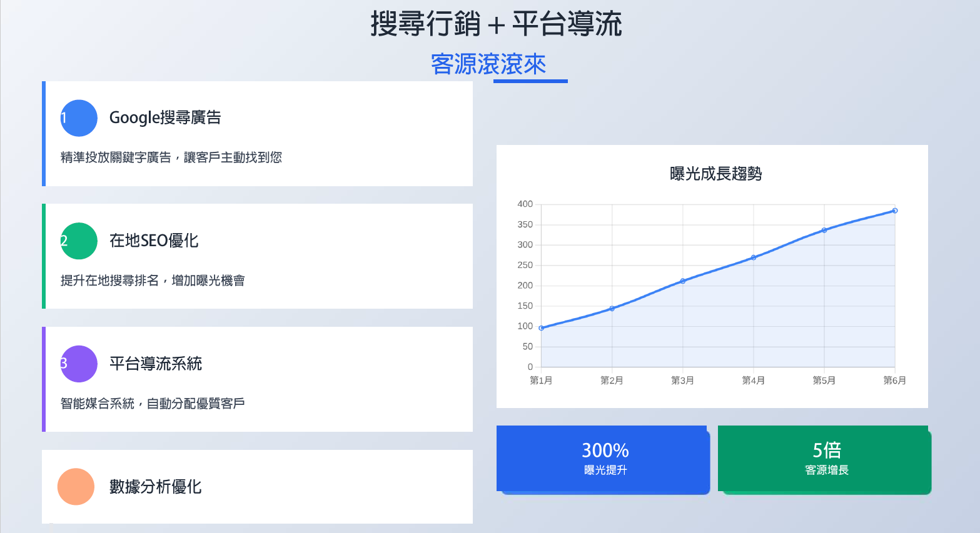Click the 平台導流系統 card title
The width and height of the screenshot is (980, 533).
pyautogui.click(x=156, y=364)
